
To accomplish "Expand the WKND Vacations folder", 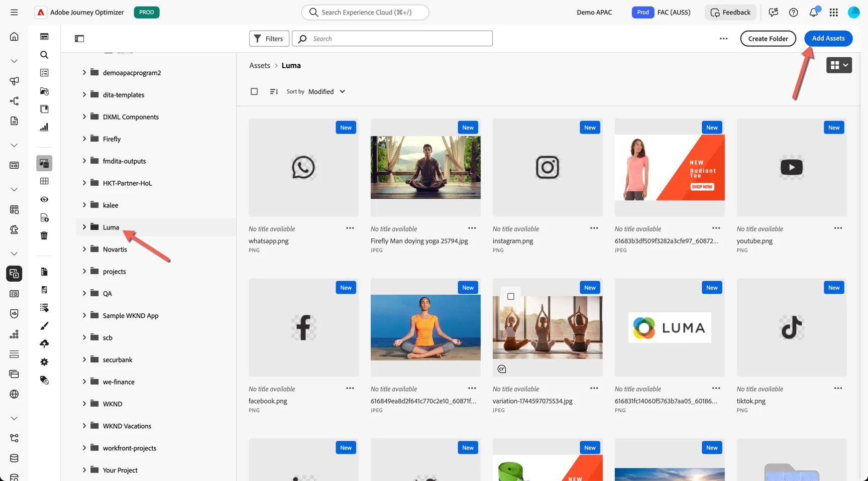I will (x=84, y=426).
